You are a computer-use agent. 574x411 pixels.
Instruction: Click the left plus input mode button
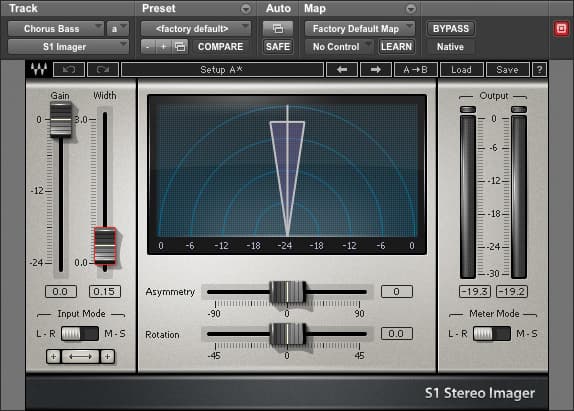coord(53,356)
